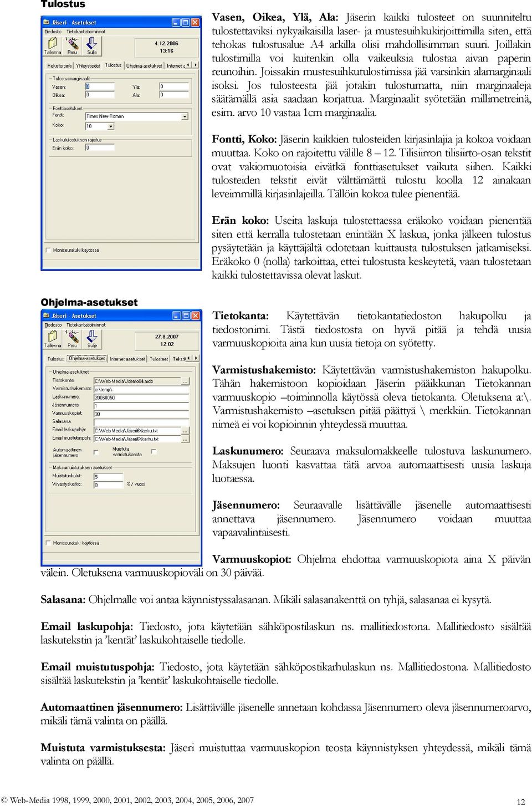532x806 pixels.
Task: Close the lower Asetukset window dated 27.8.2007
Action: [x=195, y=315]
